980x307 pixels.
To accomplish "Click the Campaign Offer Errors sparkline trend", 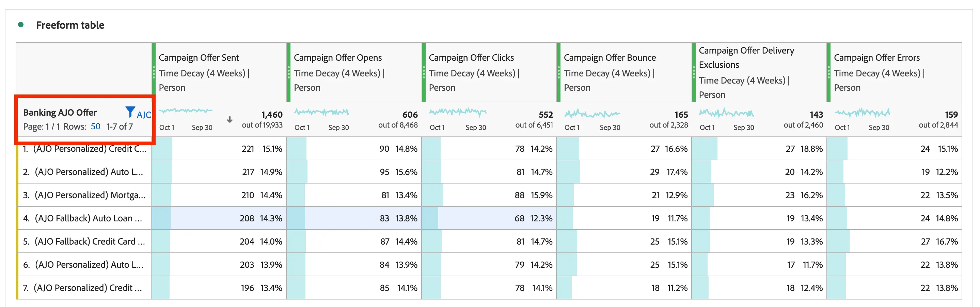I will 862,112.
